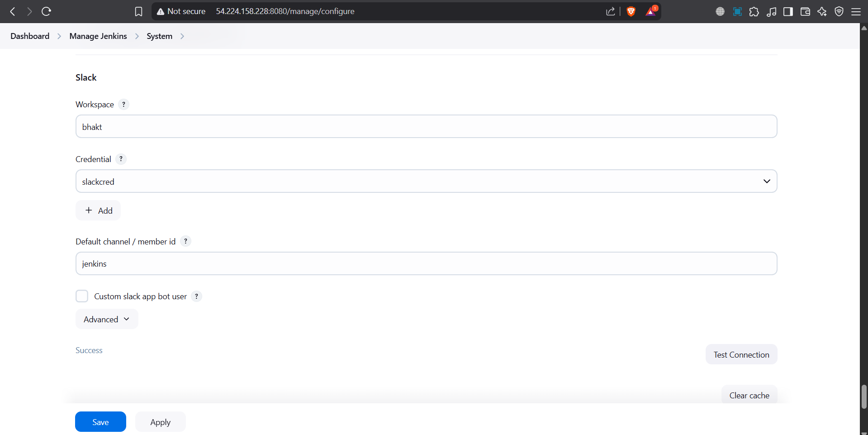Click the scrollbar up arrow
This screenshot has height=435, width=868.
click(864, 28)
